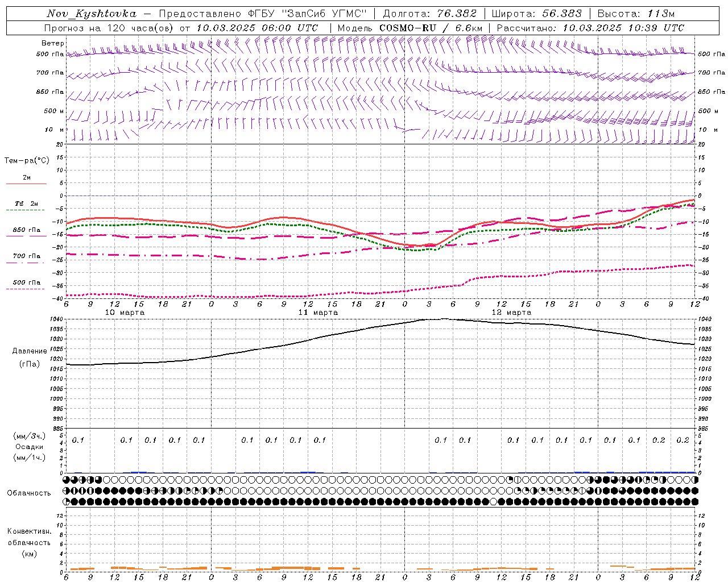Click the Тем-ра(°C) legend heading
728x582 pixels.
(x=27, y=161)
